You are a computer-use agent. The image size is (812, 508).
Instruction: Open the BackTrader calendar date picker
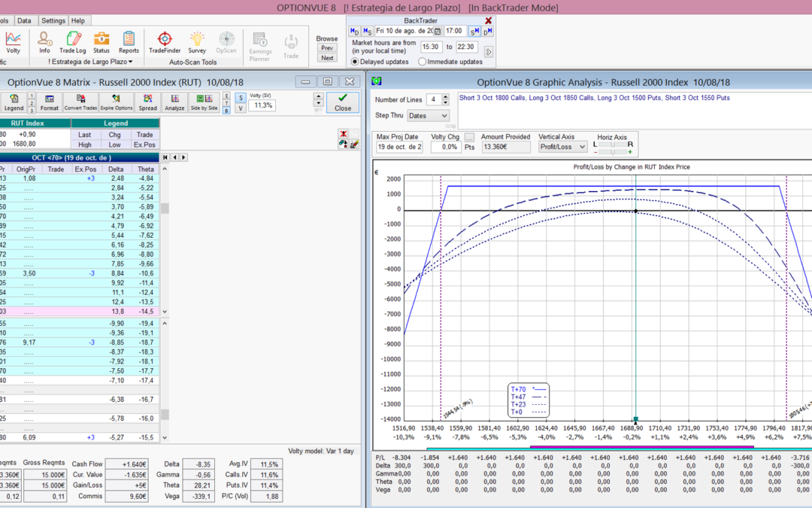click(438, 31)
